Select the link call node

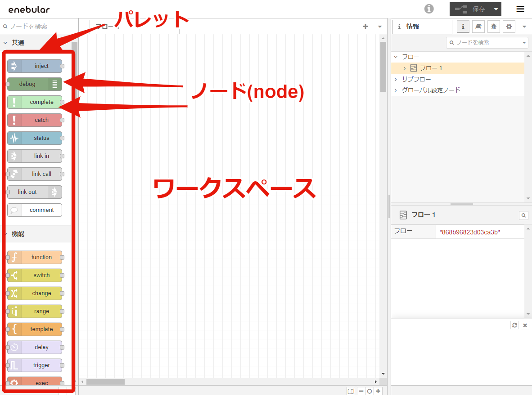pos(35,174)
